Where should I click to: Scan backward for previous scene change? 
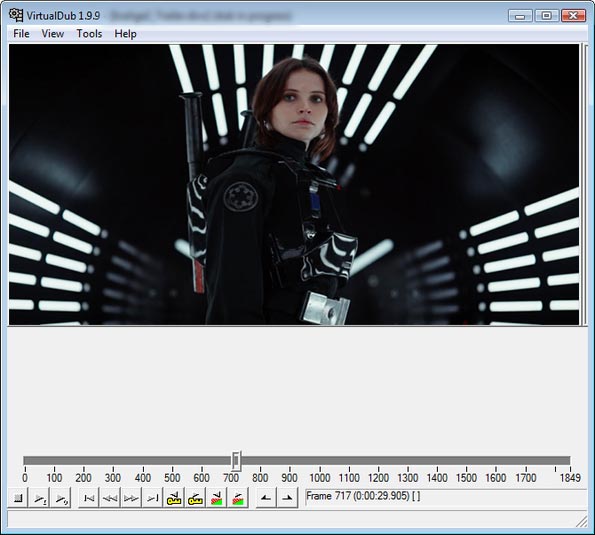pos(216,498)
